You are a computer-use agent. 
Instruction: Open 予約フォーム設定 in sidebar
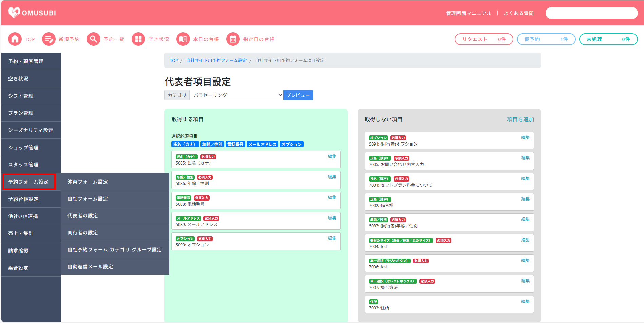[28, 182]
